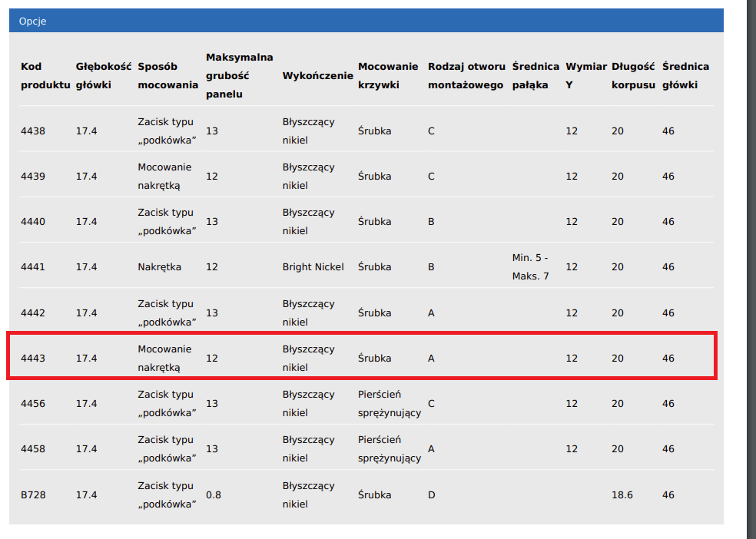Click the 'Średnica pałąka' column header
This screenshot has height=539, width=756.
tap(534, 75)
